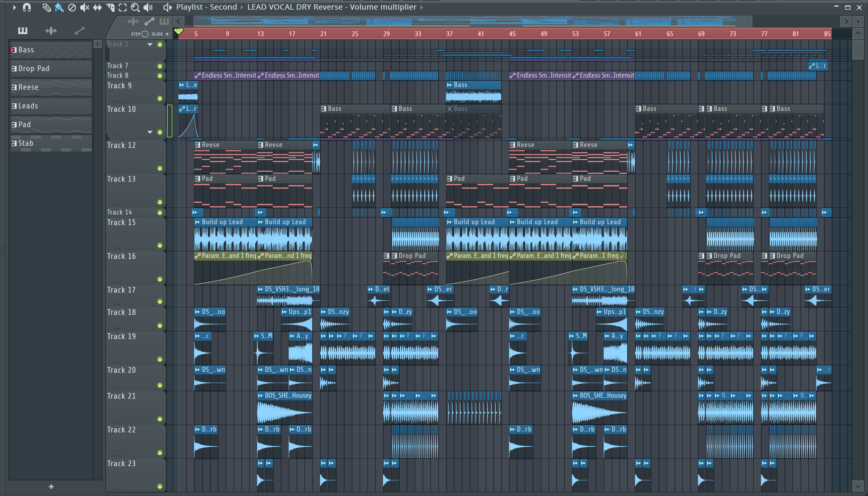868x496 pixels.
Task: Enable the STEP edit option
Action: tap(145, 34)
